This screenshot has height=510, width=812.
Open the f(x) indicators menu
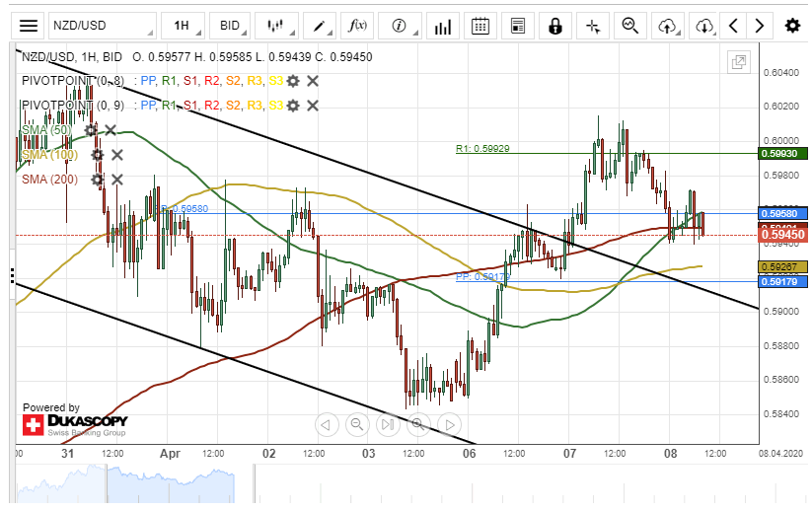(357, 26)
